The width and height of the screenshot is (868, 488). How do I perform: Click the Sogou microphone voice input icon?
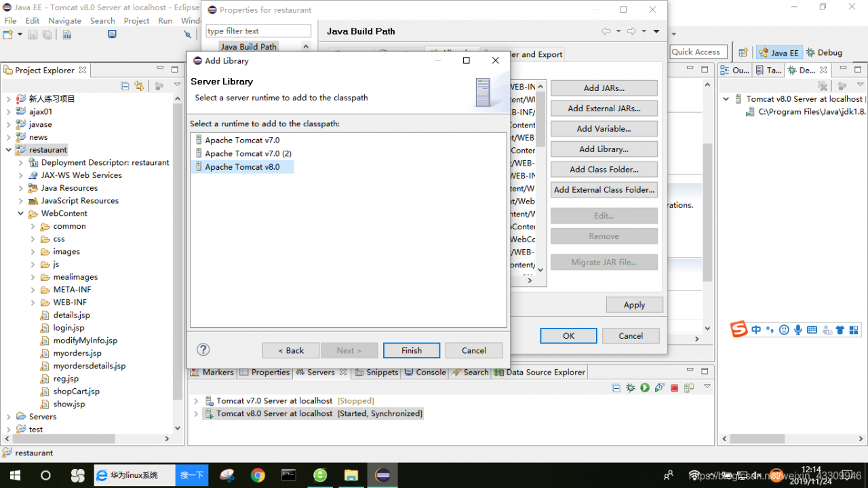797,330
